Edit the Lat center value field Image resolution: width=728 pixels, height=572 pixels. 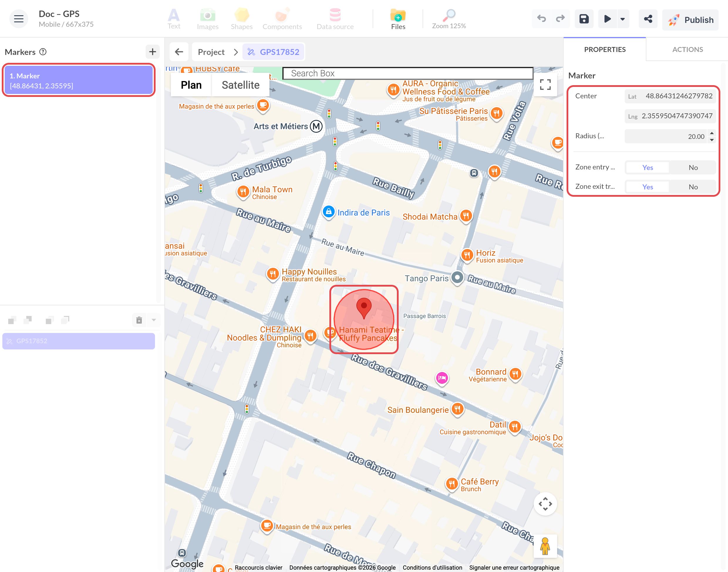[670, 96]
